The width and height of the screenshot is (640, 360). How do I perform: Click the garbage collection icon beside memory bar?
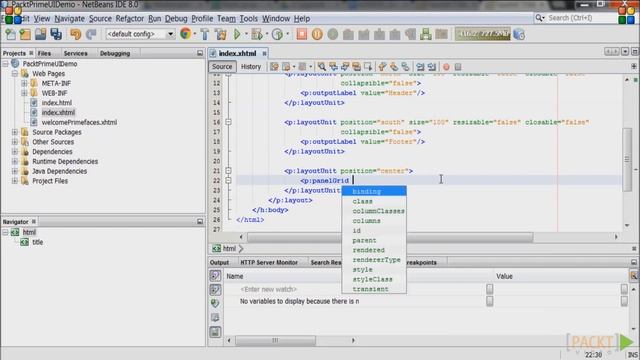[x=519, y=34]
